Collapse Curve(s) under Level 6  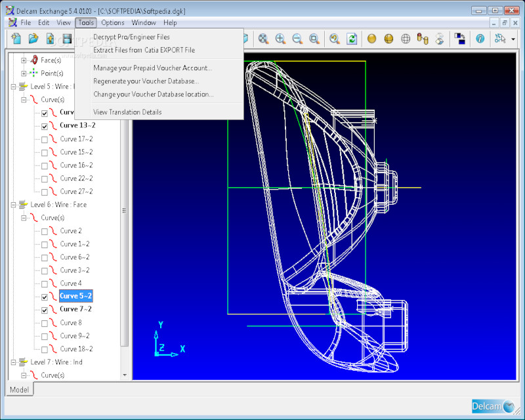pyautogui.click(x=24, y=218)
